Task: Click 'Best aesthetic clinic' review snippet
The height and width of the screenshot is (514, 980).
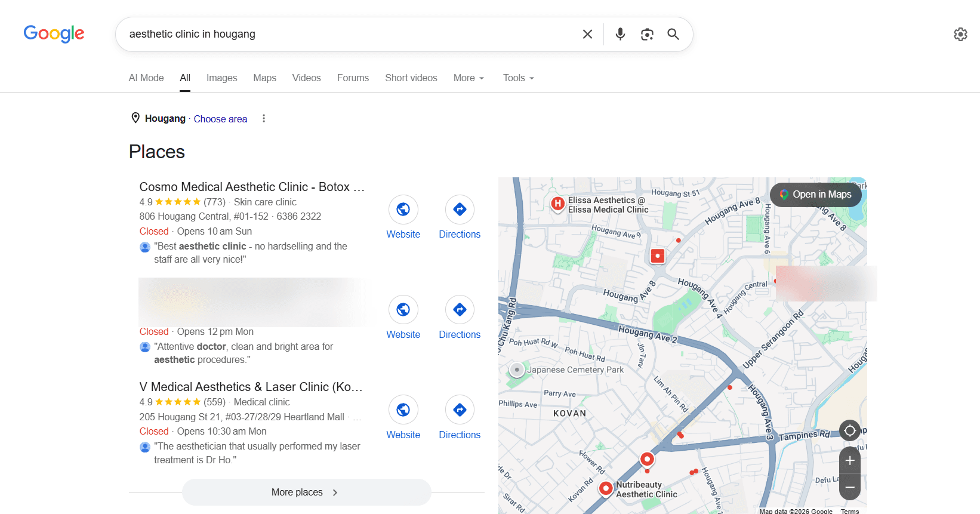Action: 251,253
